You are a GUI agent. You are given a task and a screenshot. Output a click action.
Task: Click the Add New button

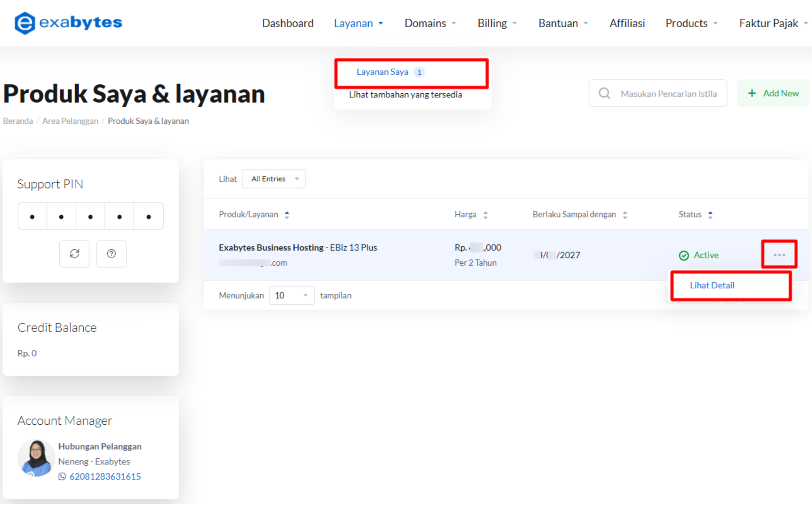pyautogui.click(x=773, y=94)
